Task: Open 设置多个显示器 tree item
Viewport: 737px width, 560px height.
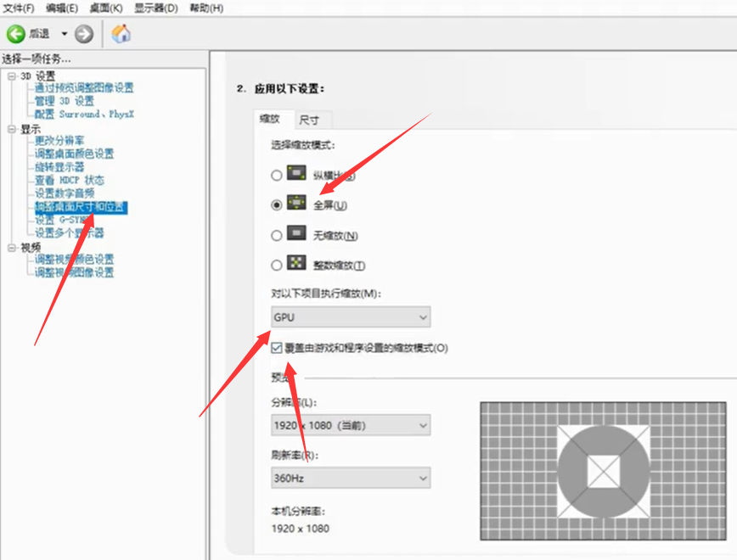Action: (70, 233)
